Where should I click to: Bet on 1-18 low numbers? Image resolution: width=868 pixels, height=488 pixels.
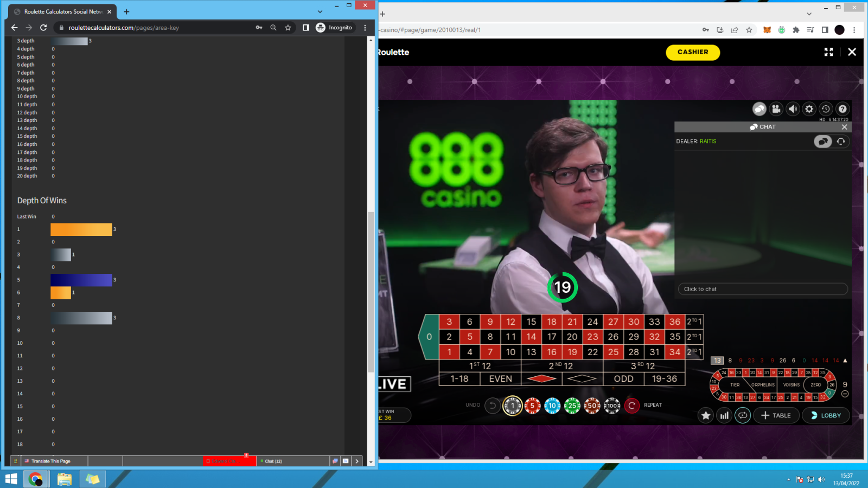(459, 379)
